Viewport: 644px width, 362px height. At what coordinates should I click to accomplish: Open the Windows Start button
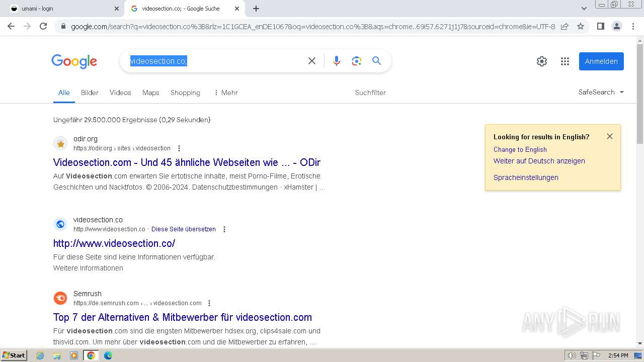(14, 355)
